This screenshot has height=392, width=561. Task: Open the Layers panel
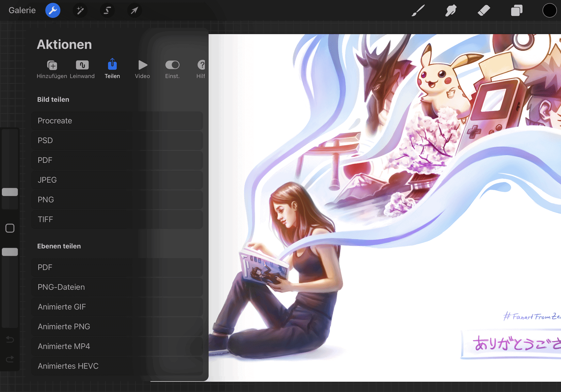(517, 10)
